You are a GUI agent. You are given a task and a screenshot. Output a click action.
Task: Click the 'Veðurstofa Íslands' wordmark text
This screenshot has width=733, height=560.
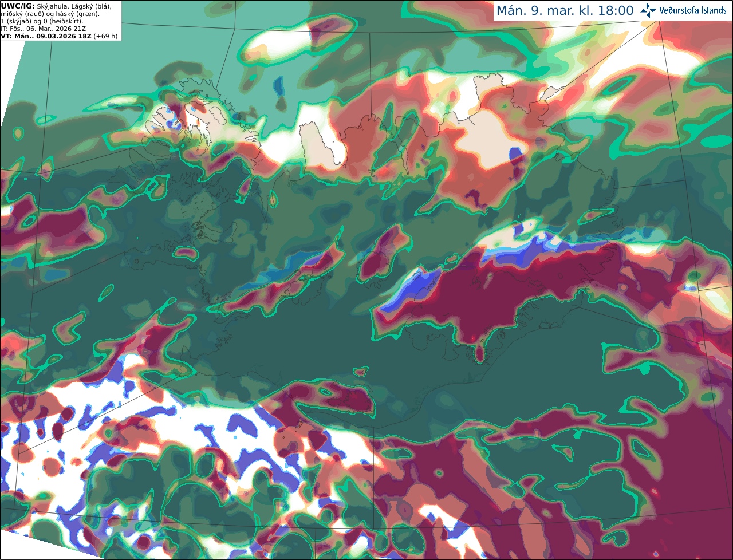pyautogui.click(x=692, y=10)
